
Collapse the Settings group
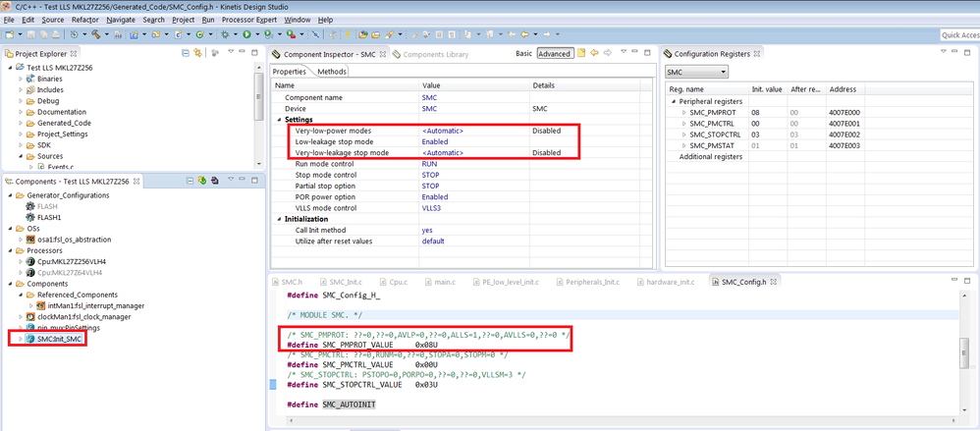point(279,120)
